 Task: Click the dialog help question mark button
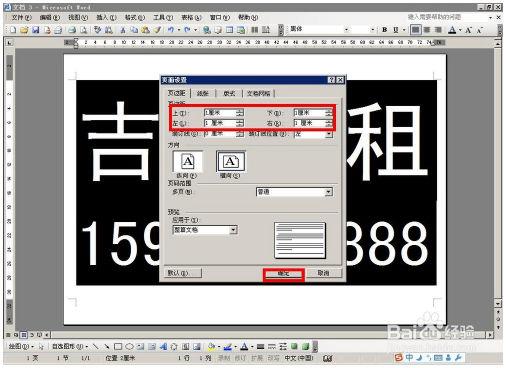coord(331,80)
